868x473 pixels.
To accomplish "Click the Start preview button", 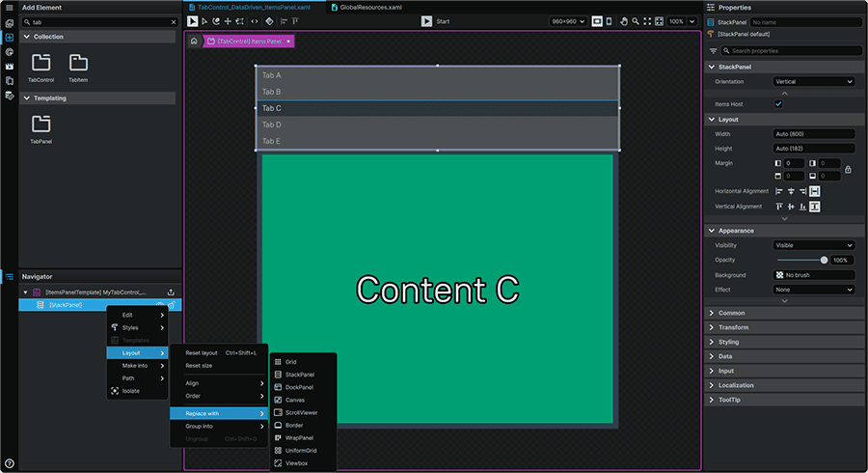I will [435, 21].
